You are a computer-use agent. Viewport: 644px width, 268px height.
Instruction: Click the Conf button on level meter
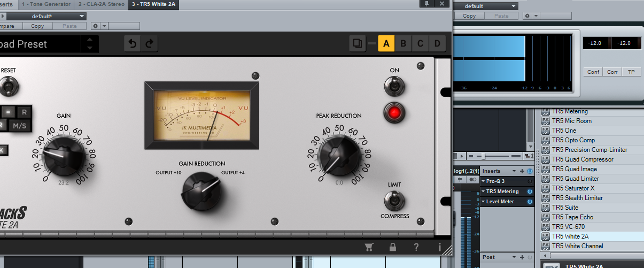593,72
